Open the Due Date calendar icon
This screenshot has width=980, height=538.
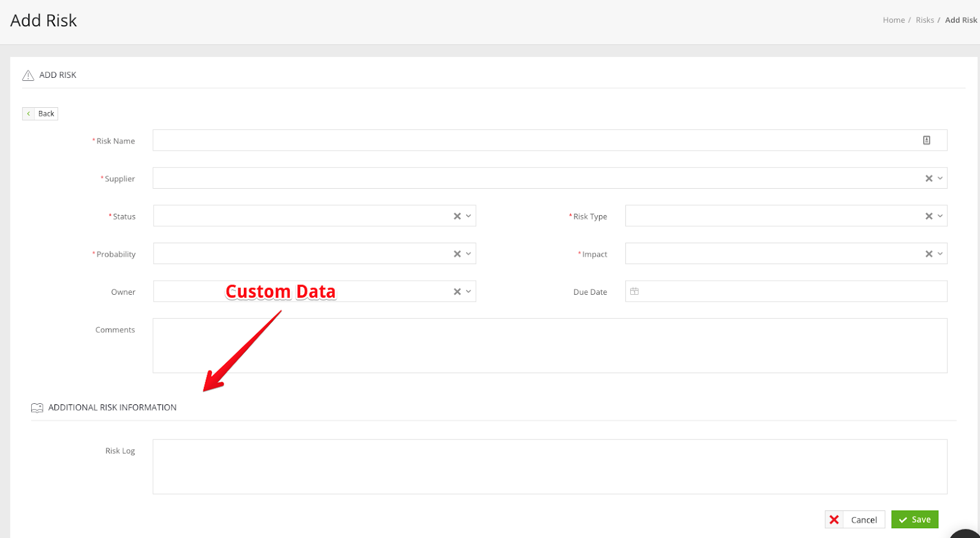(635, 292)
